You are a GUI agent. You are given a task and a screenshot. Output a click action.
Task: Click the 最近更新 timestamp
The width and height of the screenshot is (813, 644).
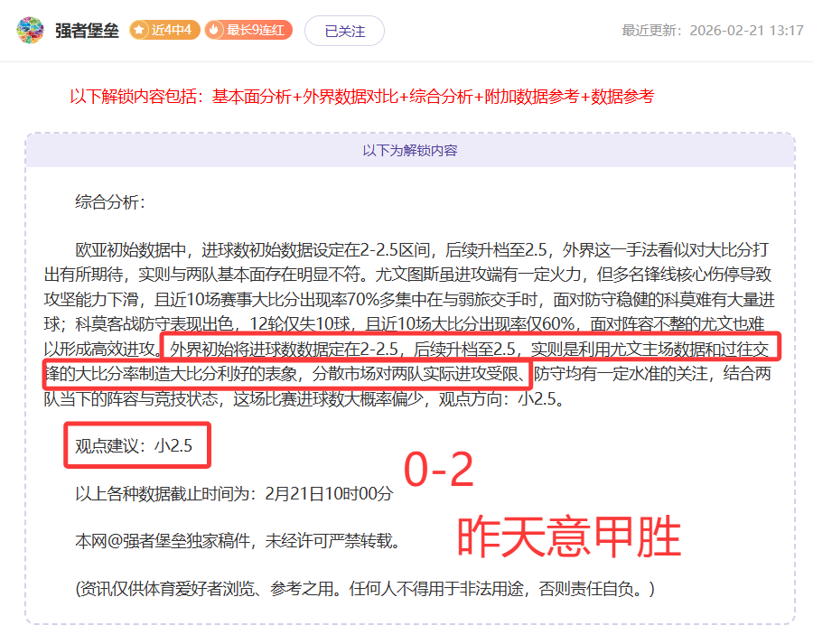712,31
